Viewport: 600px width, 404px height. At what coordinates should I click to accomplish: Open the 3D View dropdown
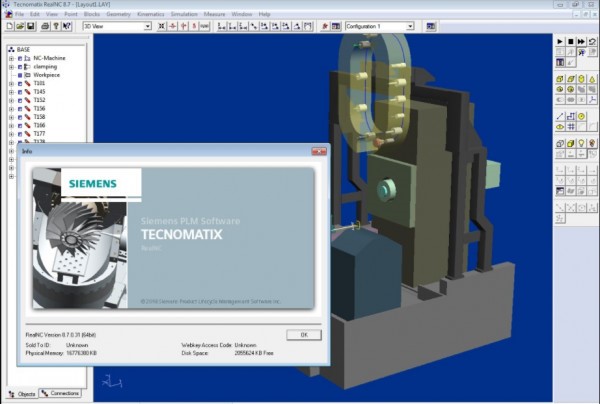click(x=147, y=26)
